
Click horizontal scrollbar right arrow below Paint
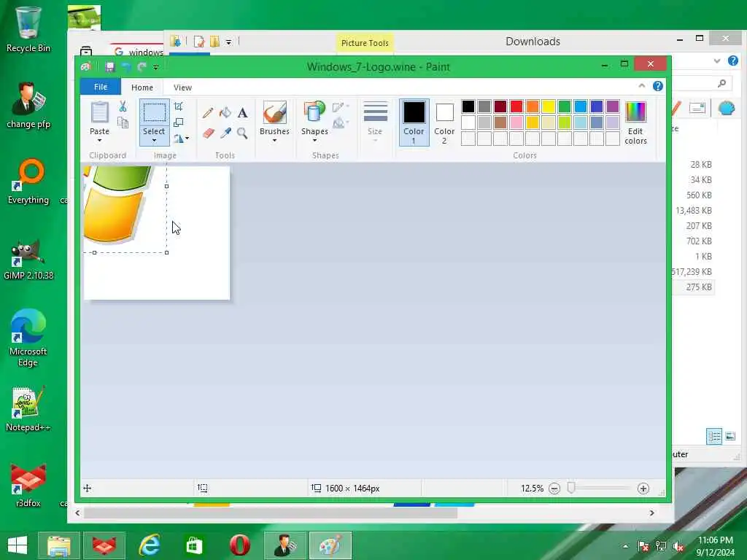(651, 513)
